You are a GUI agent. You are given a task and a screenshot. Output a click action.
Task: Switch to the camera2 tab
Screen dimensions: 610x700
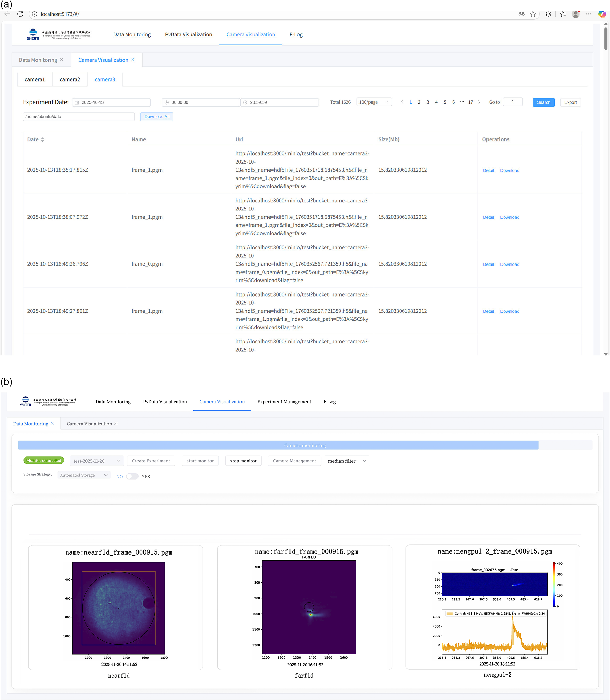point(70,79)
